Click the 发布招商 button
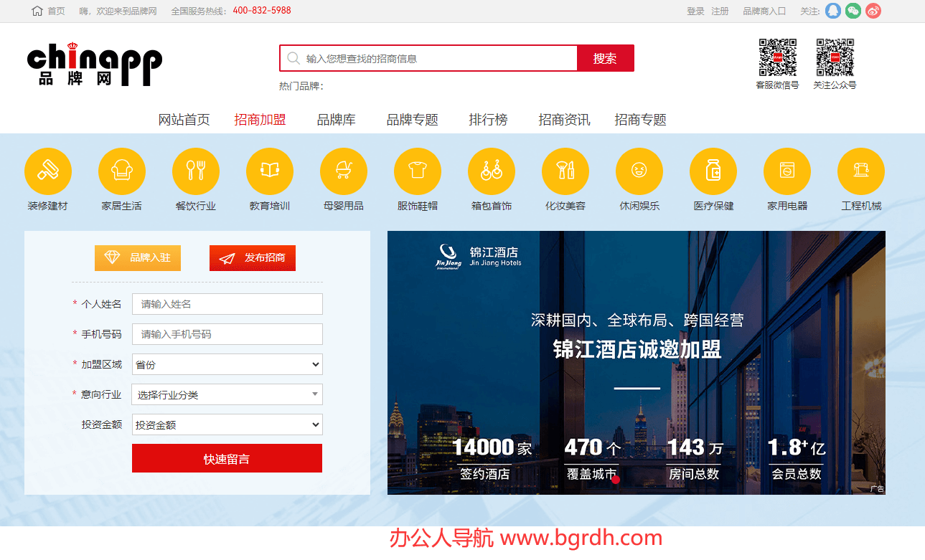Viewport: 925px width, 560px height. (253, 257)
